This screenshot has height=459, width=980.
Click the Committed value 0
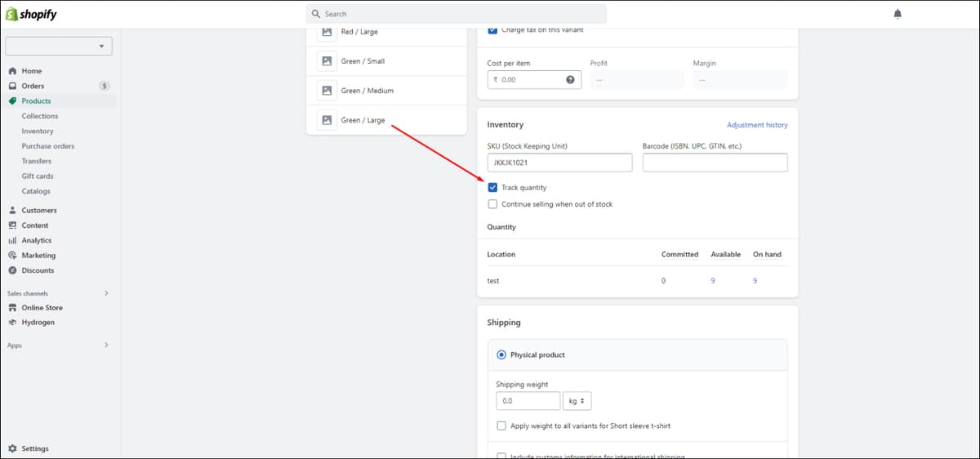[x=663, y=281]
